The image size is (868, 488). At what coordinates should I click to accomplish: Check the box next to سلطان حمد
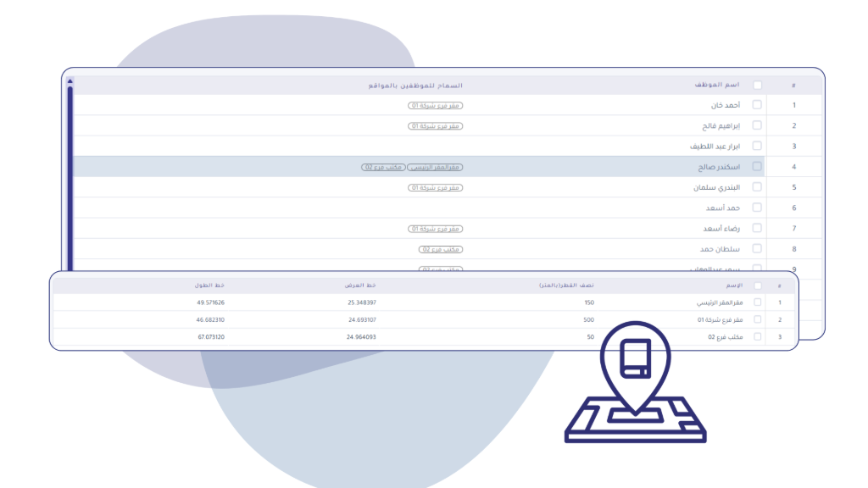tap(757, 249)
